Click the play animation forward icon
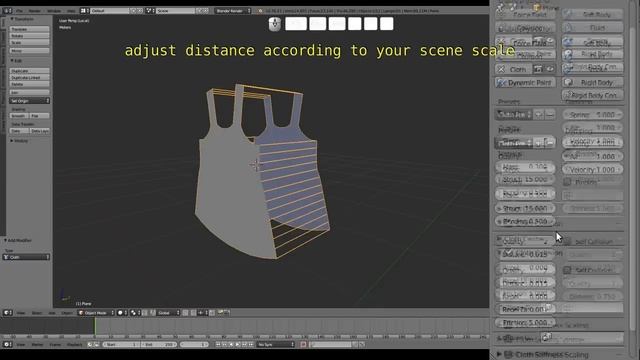This screenshot has height=360, width=640. 238,345
